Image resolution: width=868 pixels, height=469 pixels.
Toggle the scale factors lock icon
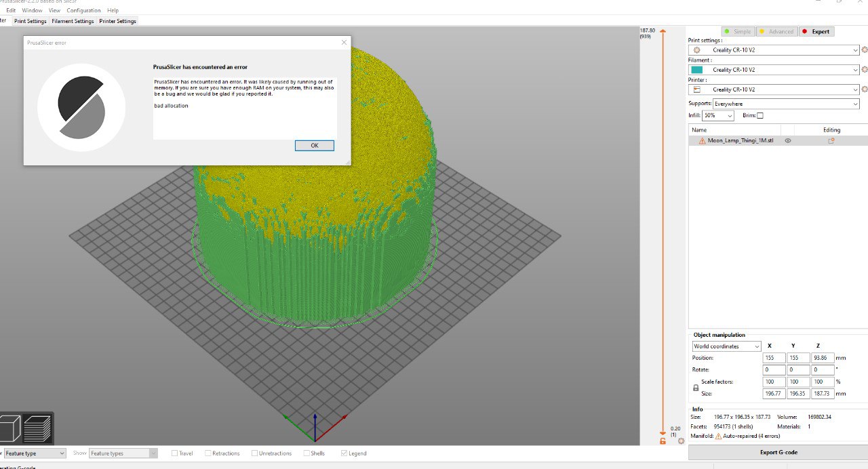695,388
